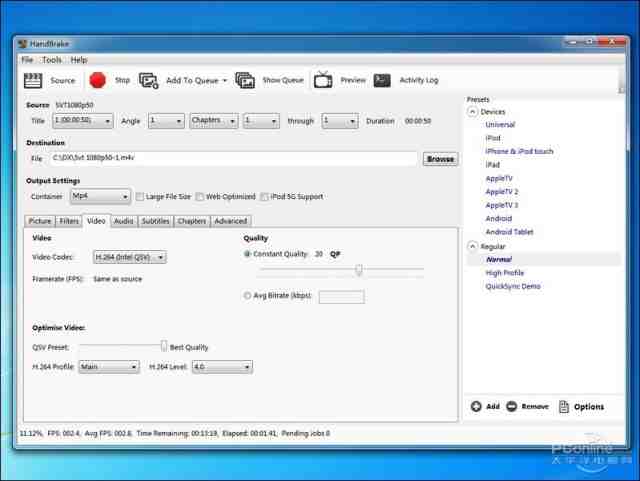This screenshot has width=640, height=481.
Task: Select the AppleTV preset
Action: tap(499, 178)
